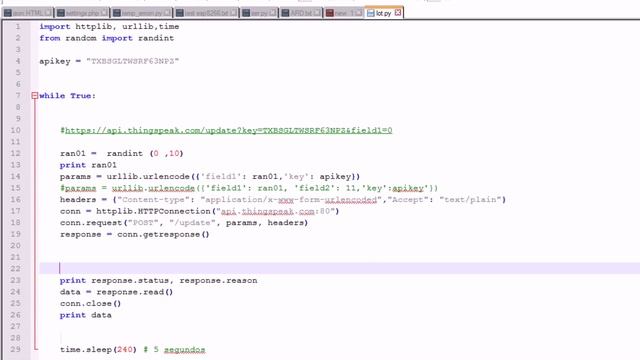Click 'time.sleep(240)' on line 29
This screenshot has width=640, height=360.
pyautogui.click(x=98, y=350)
